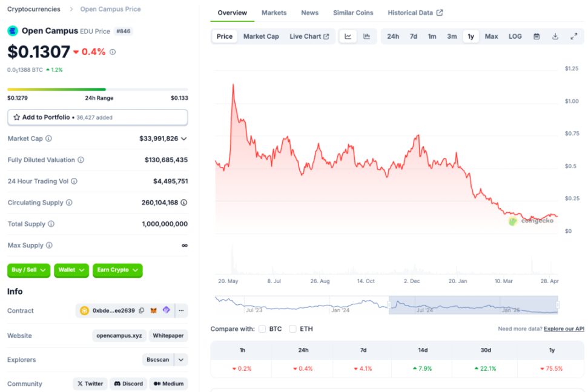Open opencampus.xyz website link
Viewport: 588px width, 392px height.
(119, 335)
